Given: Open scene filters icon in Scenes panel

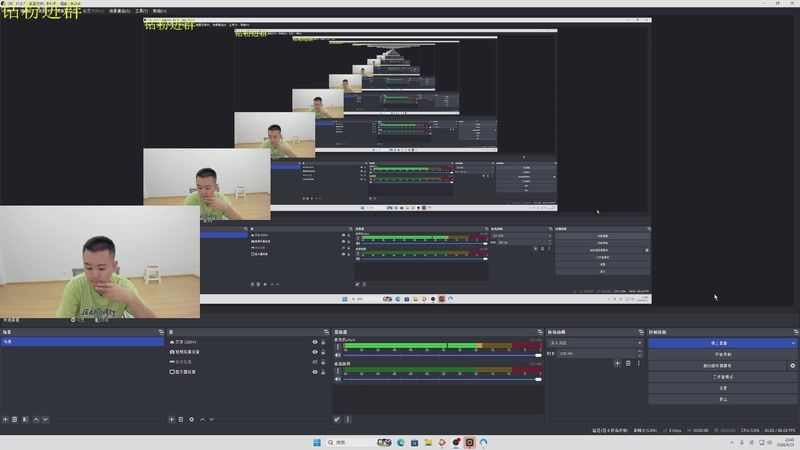Looking at the screenshot, I should (x=25, y=419).
